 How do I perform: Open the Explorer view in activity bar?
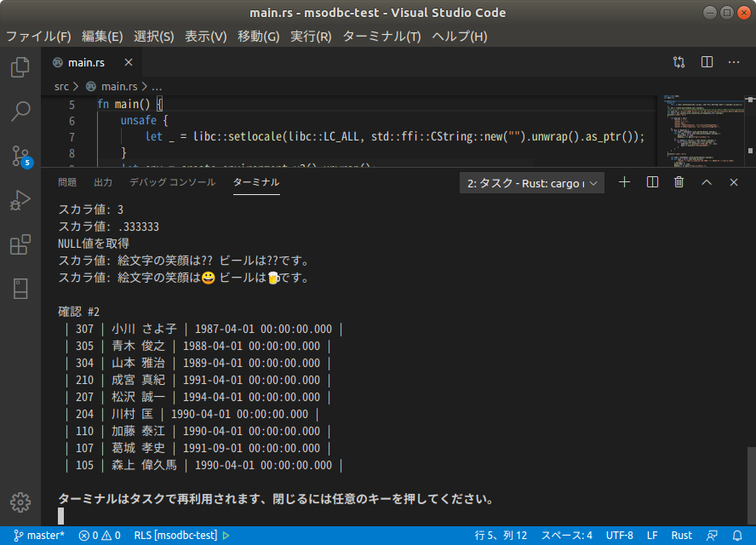point(20,67)
